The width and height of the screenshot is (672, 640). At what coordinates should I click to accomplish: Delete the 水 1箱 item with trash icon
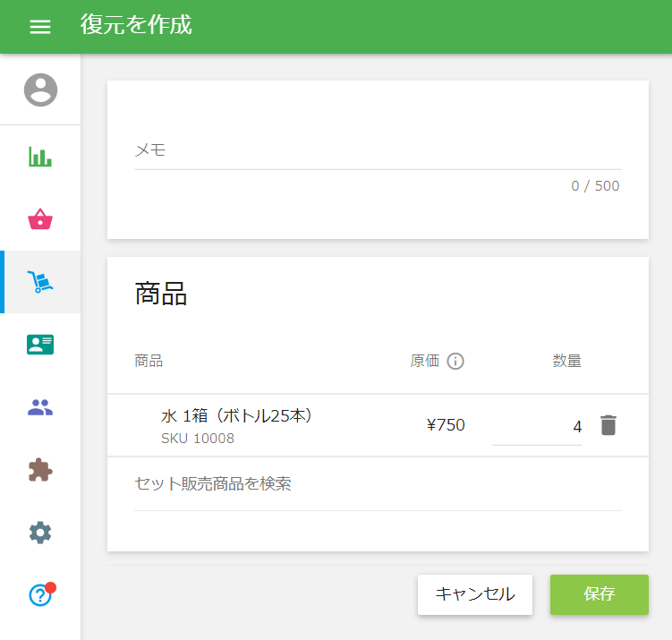pos(608,425)
